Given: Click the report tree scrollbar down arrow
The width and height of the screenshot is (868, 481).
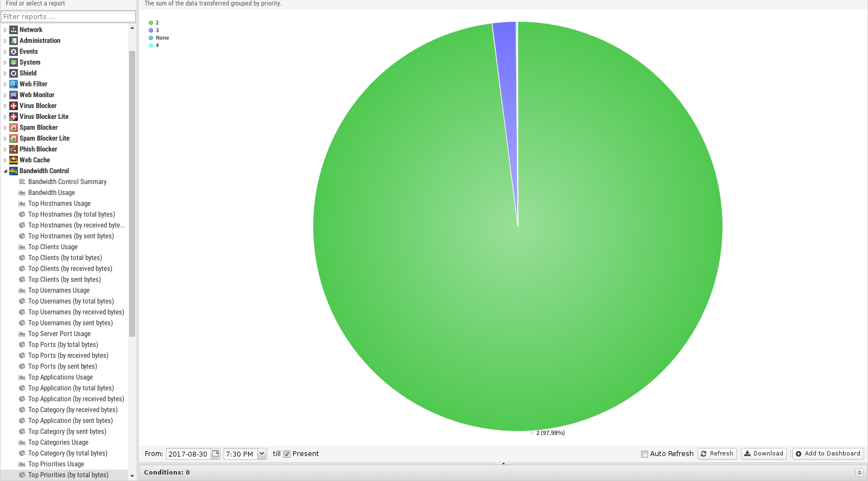Looking at the screenshot, I should click(132, 476).
